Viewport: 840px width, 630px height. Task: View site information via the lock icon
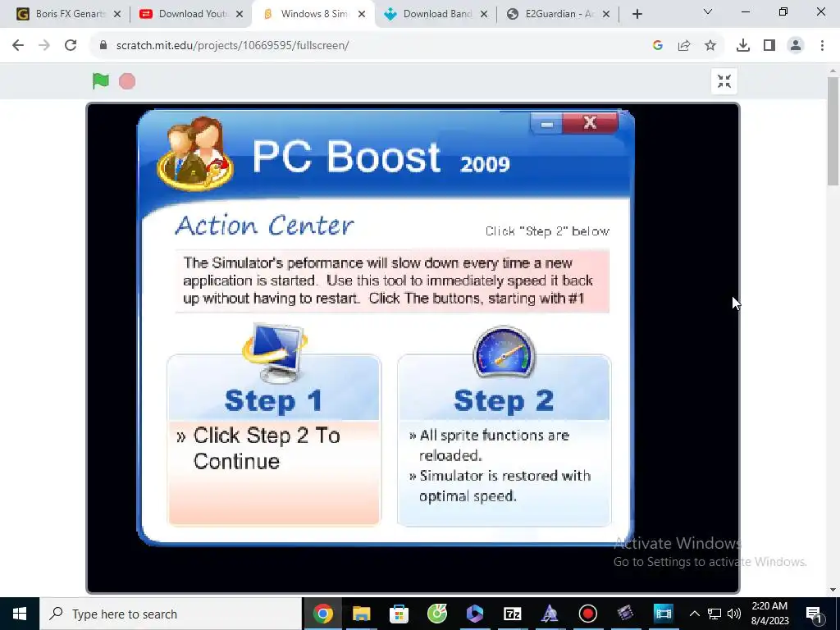(103, 46)
